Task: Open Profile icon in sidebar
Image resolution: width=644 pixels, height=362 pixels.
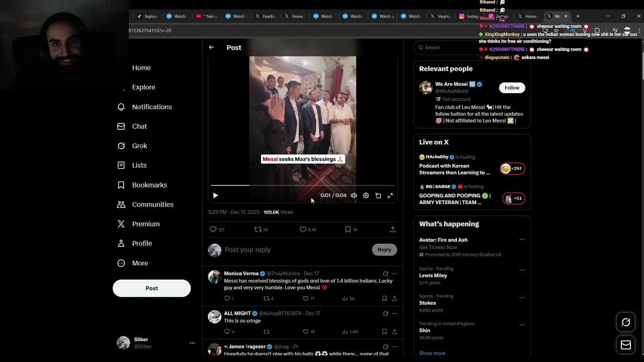Action: tap(121, 243)
